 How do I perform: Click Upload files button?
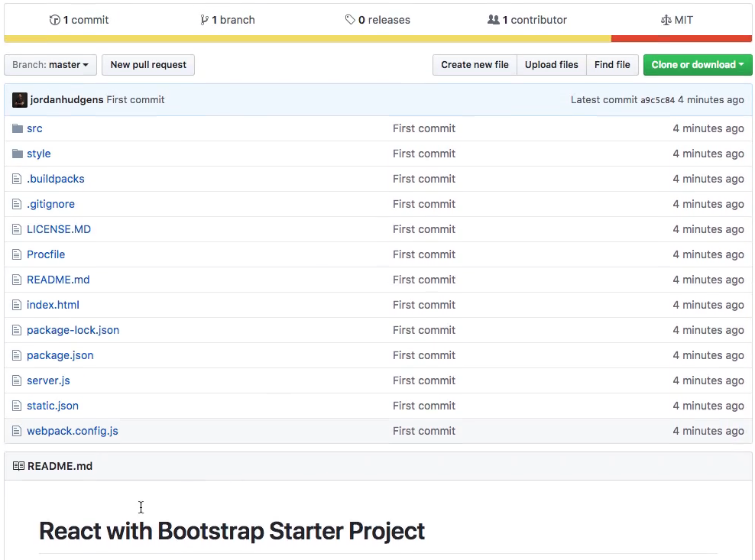(x=551, y=64)
